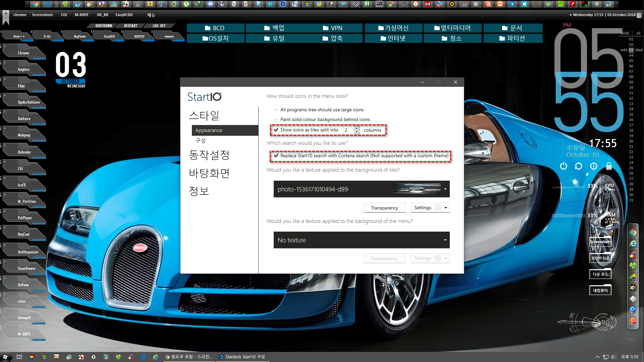Open 내컴퓨터 folder widget

600,291
